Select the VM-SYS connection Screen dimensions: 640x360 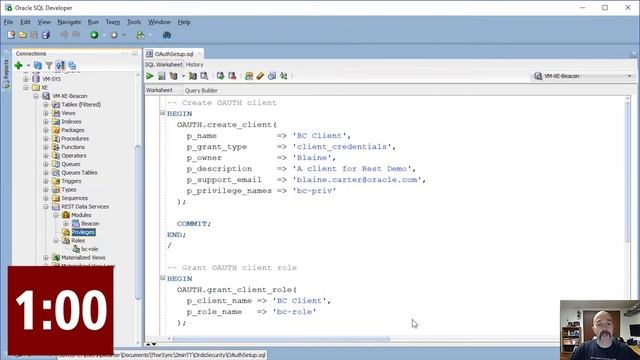coord(51,79)
